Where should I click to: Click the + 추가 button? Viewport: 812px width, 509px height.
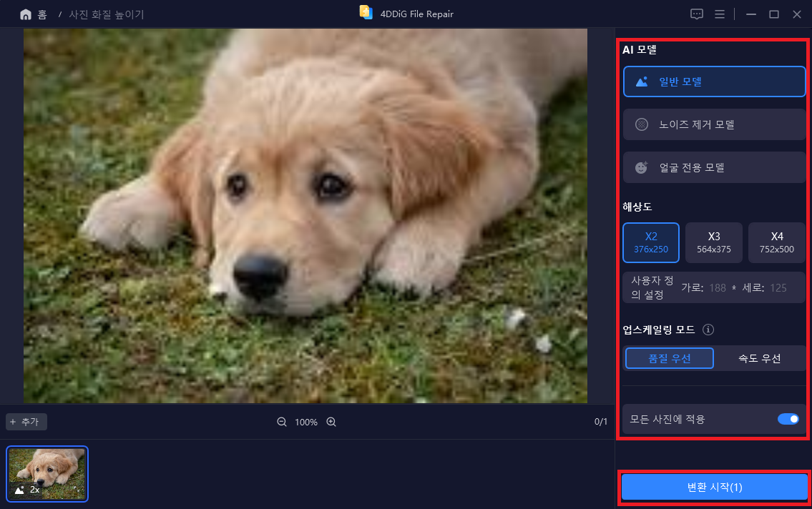26,422
